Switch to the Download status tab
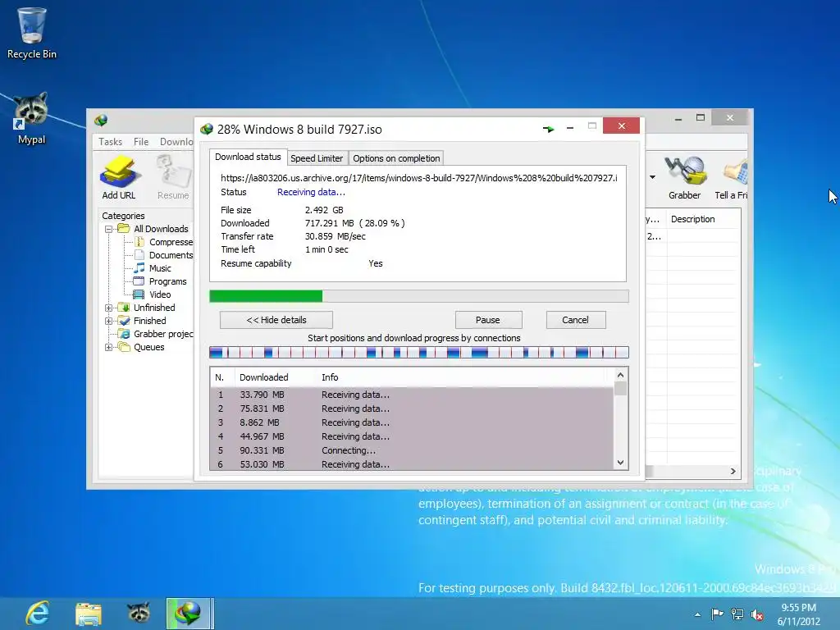 [x=248, y=157]
